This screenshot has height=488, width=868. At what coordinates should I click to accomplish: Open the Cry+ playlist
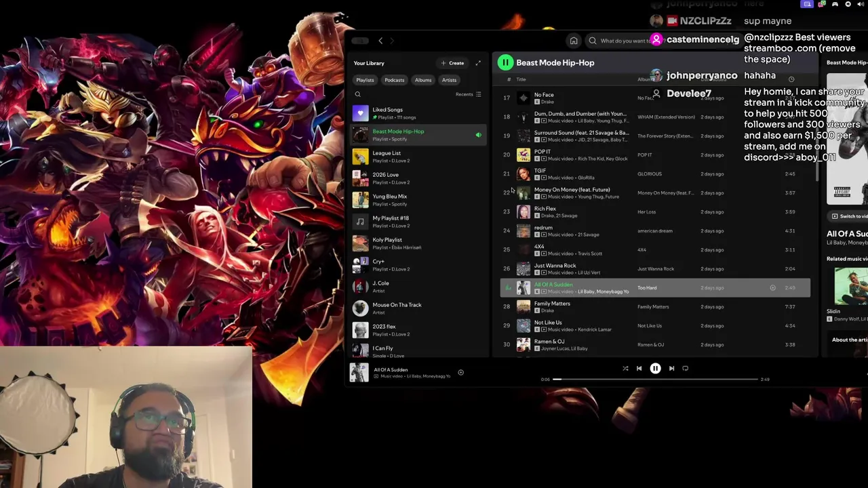click(418, 264)
